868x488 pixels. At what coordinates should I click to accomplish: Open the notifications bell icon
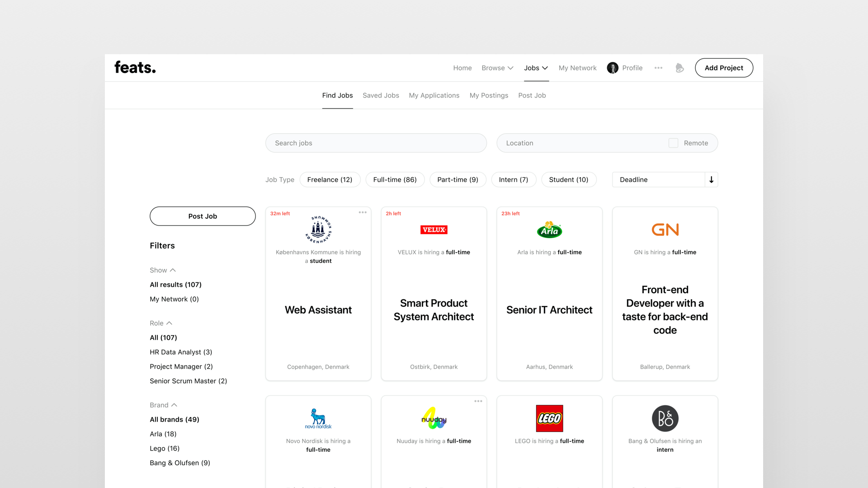pos(679,68)
